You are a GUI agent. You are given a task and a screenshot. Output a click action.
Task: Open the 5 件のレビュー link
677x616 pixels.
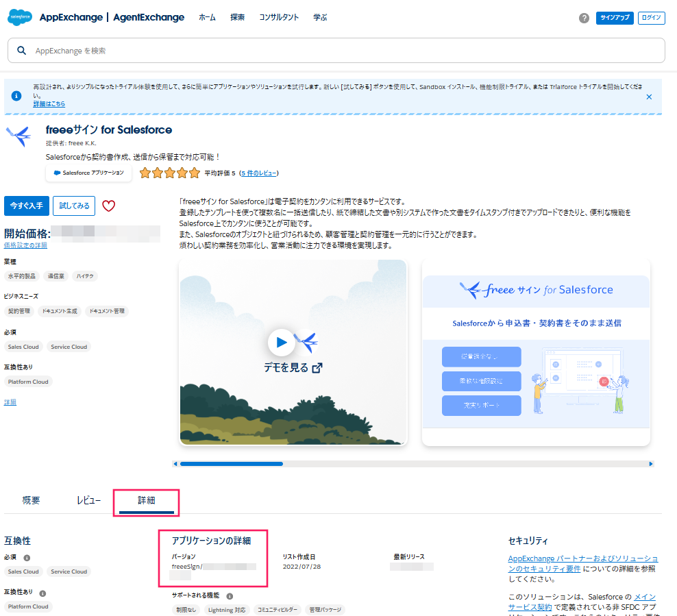pyautogui.click(x=258, y=173)
